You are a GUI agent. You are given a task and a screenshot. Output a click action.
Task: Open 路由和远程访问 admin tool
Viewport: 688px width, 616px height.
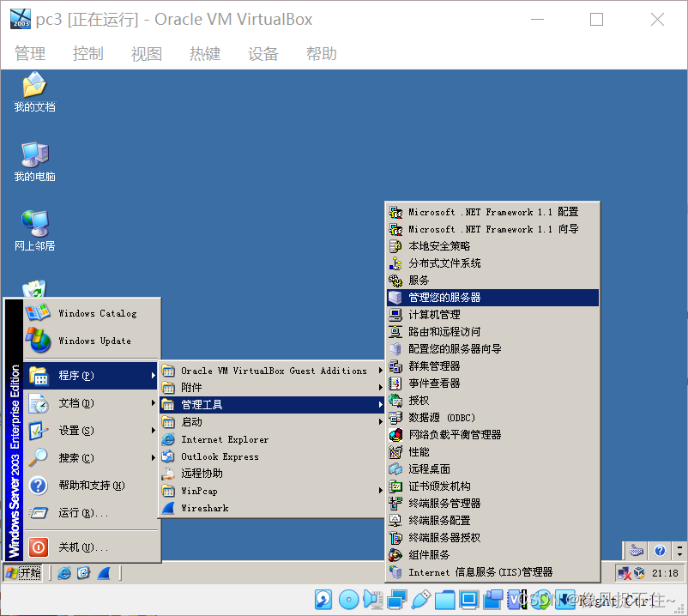coord(492,332)
